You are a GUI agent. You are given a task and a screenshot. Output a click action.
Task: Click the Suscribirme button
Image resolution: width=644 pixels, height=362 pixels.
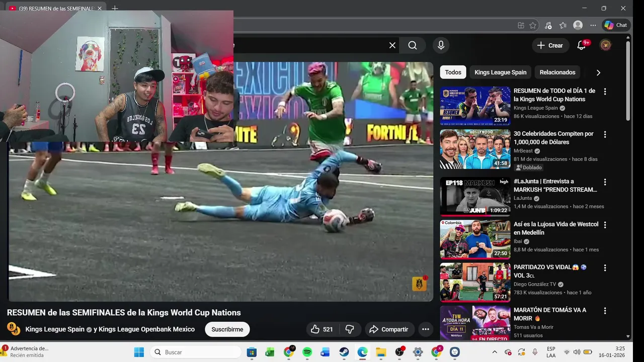pos(227,329)
